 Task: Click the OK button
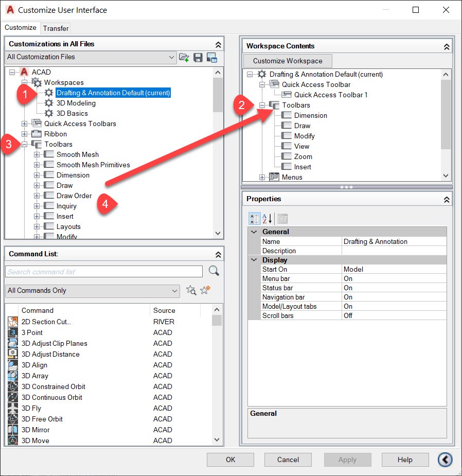(x=230, y=460)
